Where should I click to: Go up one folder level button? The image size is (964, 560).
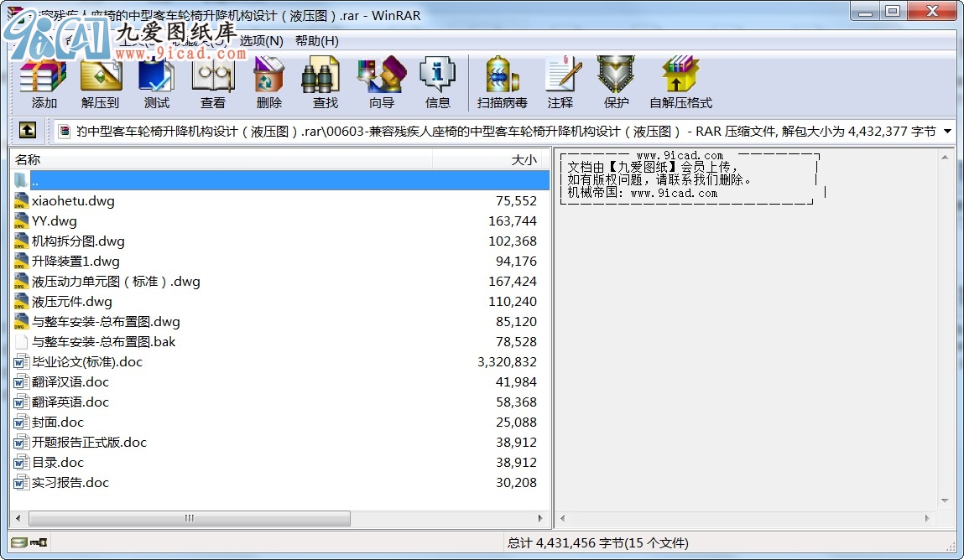[27, 131]
